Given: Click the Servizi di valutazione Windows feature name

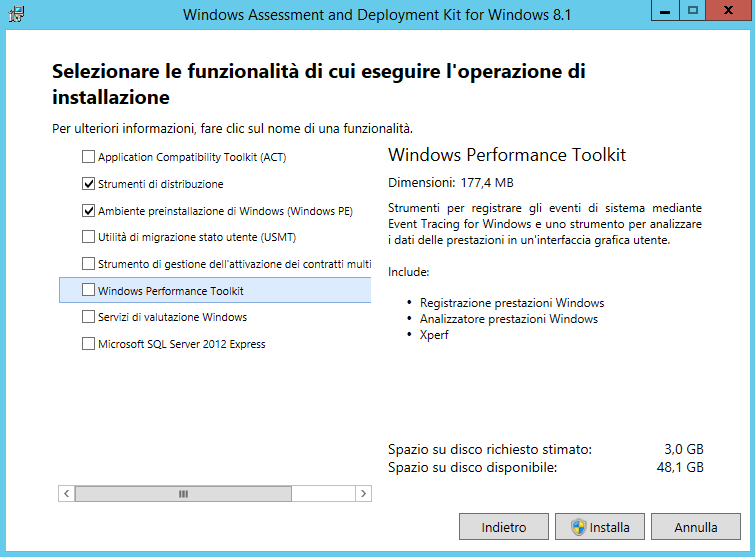Looking at the screenshot, I should [172, 317].
